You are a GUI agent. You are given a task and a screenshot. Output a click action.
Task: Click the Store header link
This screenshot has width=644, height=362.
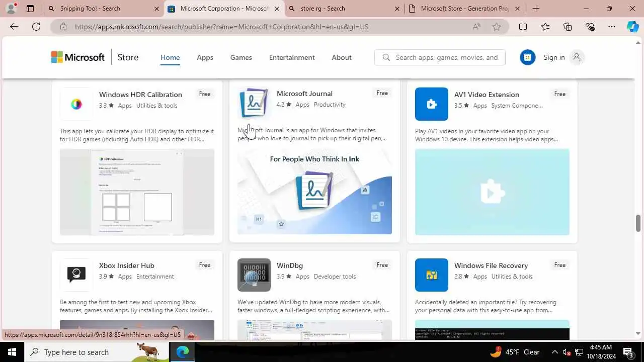tap(128, 57)
